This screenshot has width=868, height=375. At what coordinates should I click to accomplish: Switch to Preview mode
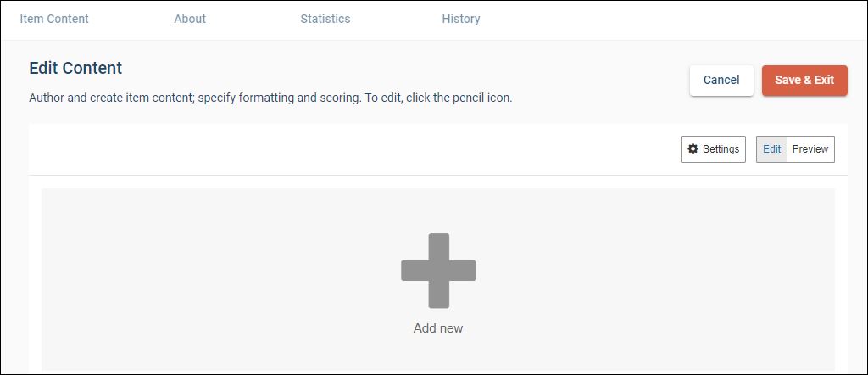point(810,149)
